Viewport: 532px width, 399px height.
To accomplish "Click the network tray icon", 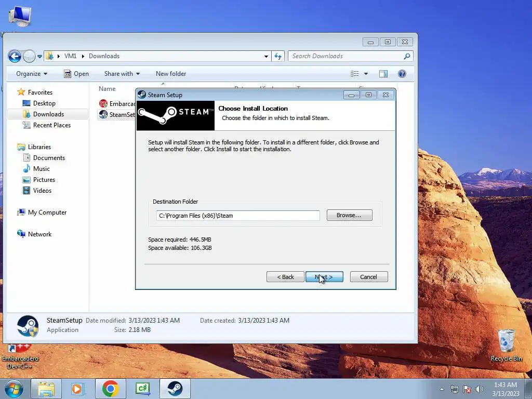I will 454,389.
